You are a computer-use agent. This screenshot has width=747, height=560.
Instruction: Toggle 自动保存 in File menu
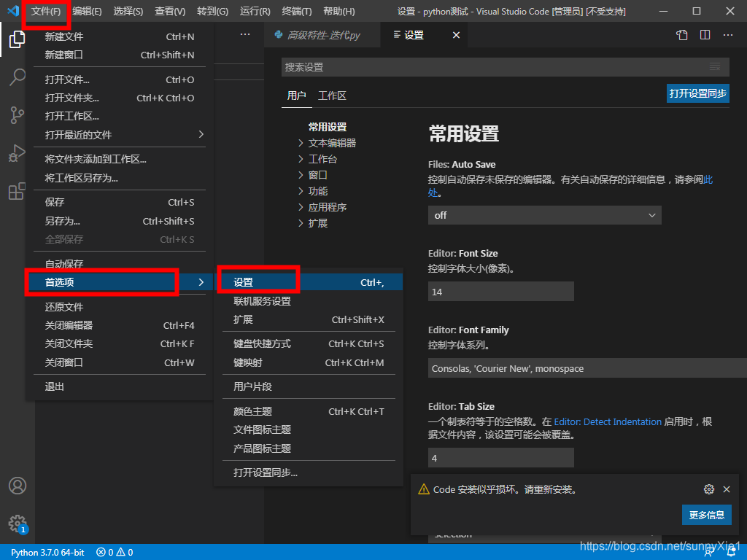pyautogui.click(x=119, y=263)
